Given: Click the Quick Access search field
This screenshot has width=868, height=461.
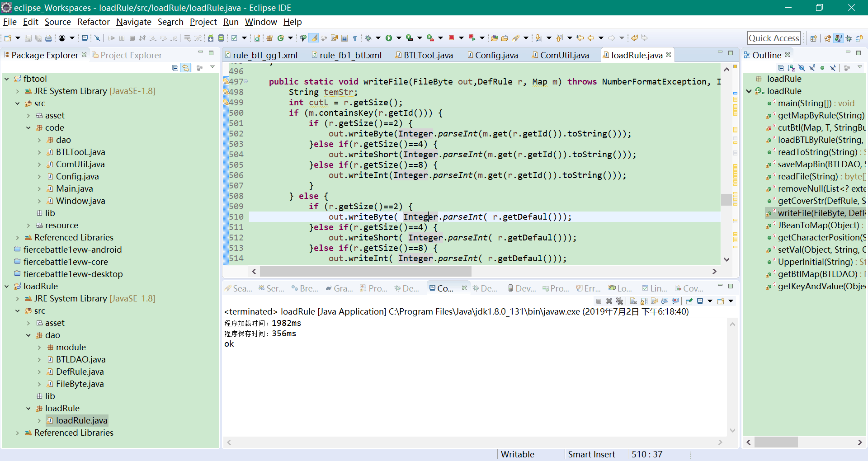Looking at the screenshot, I should click(x=774, y=38).
